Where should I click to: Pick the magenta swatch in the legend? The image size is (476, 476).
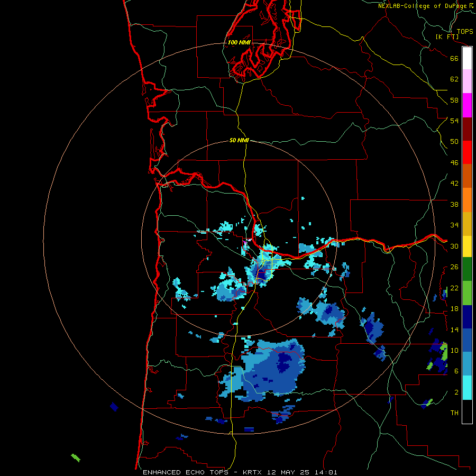[467, 105]
